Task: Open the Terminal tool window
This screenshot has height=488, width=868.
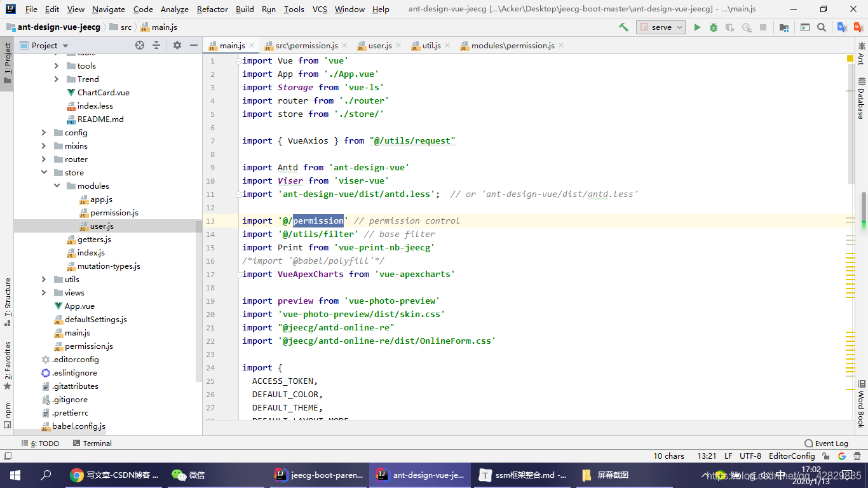Action: click(x=92, y=443)
